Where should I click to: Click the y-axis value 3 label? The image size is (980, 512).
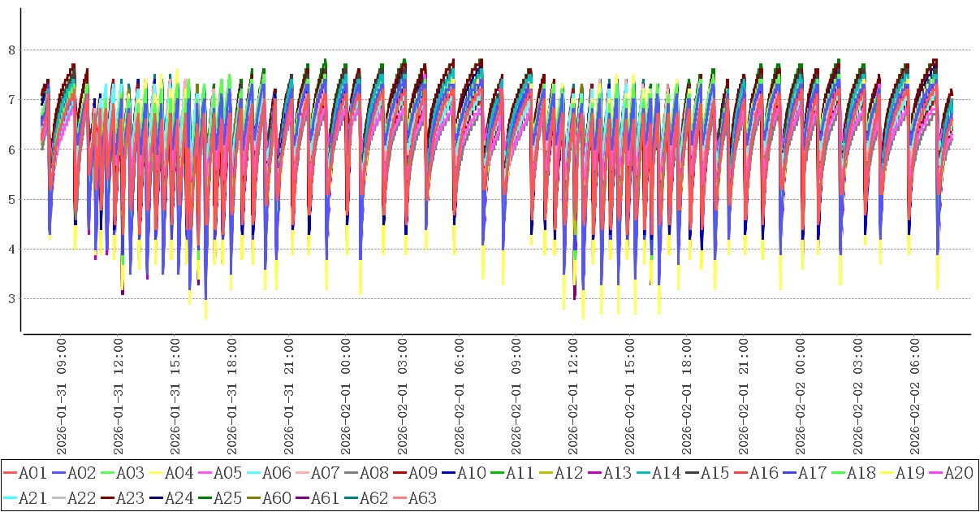(x=11, y=299)
